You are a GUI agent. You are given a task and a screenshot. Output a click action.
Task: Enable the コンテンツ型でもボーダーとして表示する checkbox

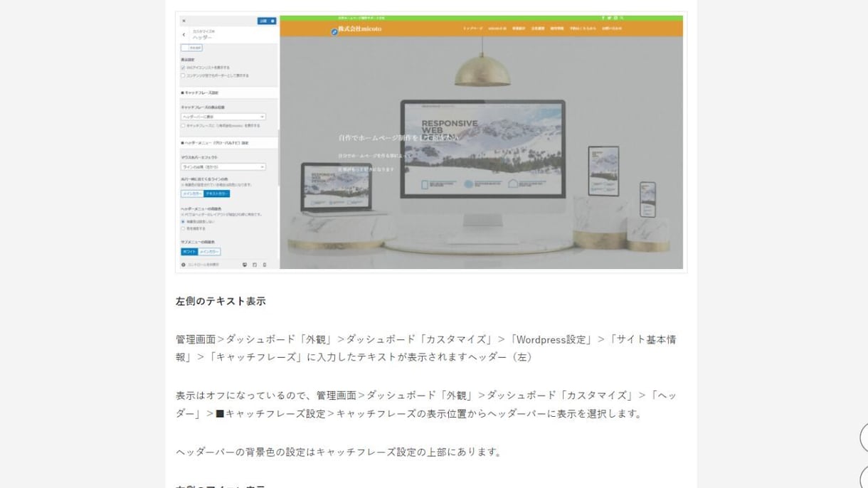pyautogui.click(x=183, y=75)
